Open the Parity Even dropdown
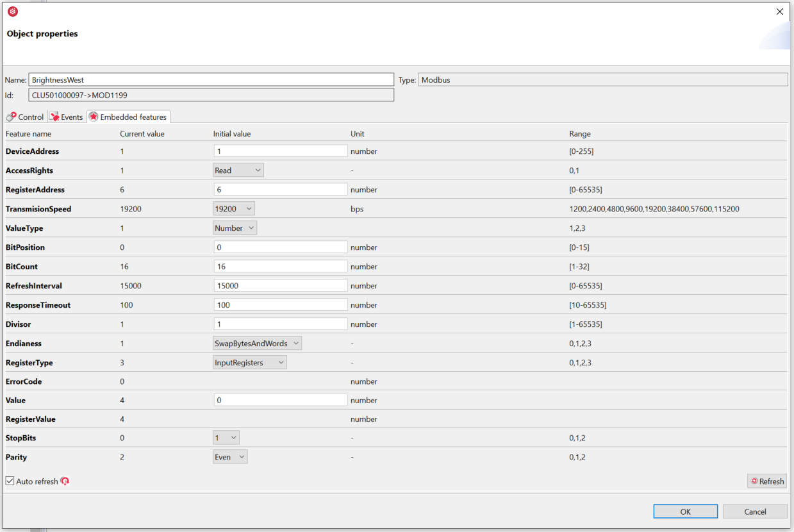The width and height of the screenshot is (794, 532). tap(231, 457)
